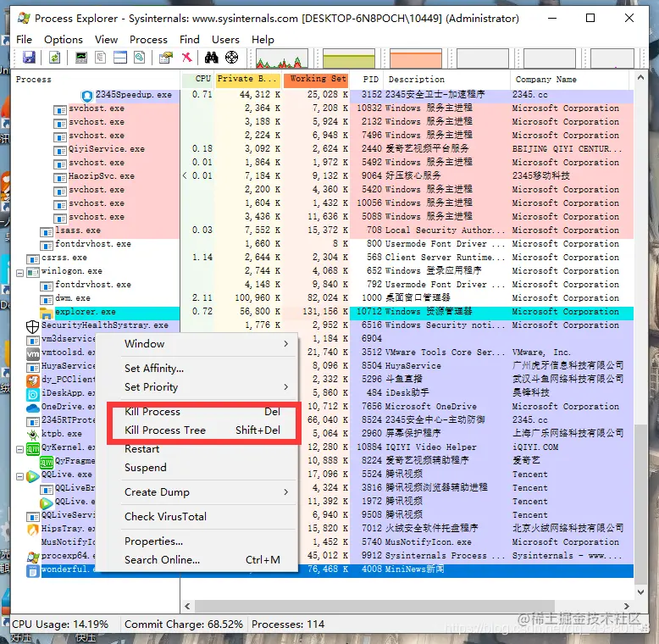Expand the Create Dump submenu arrow
The height and width of the screenshot is (644, 659).
point(286,491)
